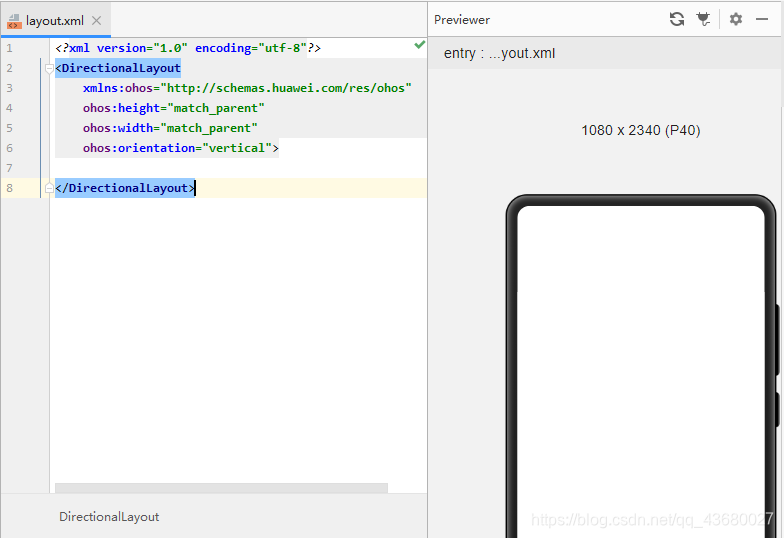Refresh the Previewer

click(x=676, y=19)
